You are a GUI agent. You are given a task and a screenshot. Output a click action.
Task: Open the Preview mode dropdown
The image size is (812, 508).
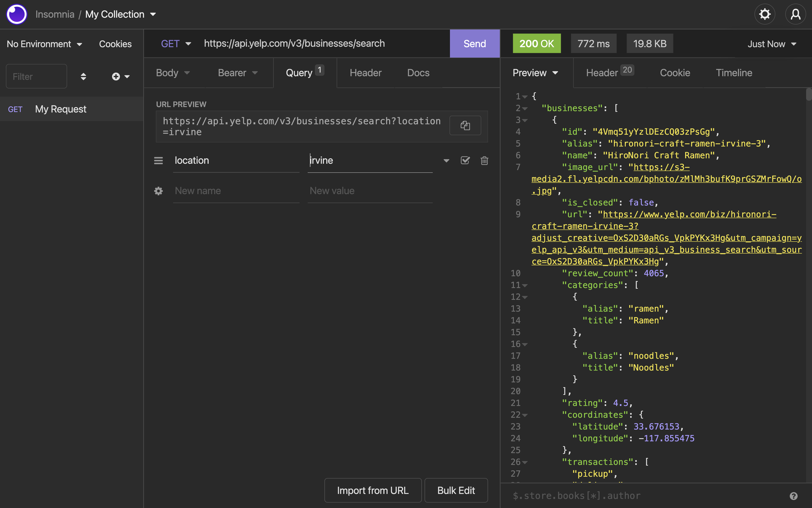pos(536,73)
